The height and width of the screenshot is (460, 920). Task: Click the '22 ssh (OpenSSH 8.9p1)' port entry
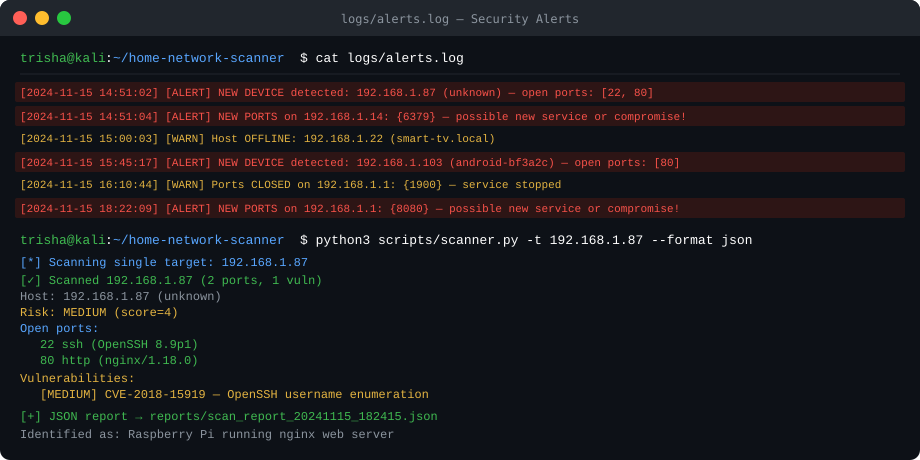(x=119, y=344)
